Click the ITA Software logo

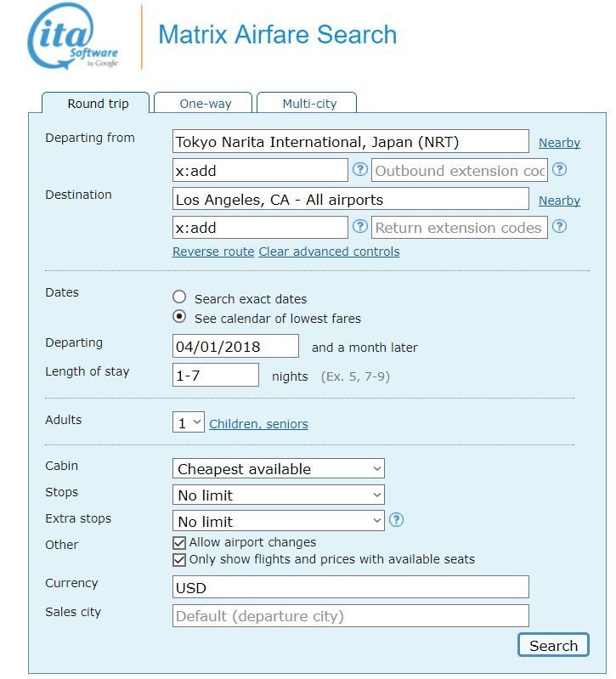73,38
